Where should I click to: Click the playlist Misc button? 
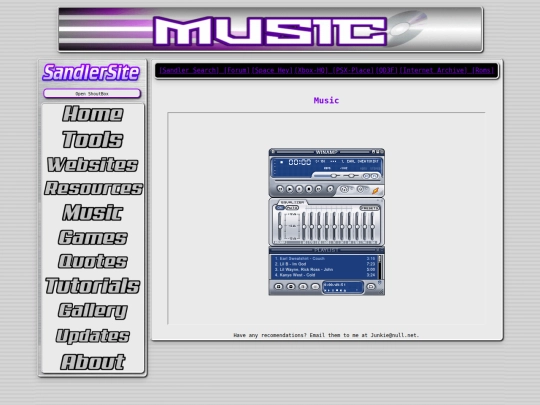tap(315, 287)
